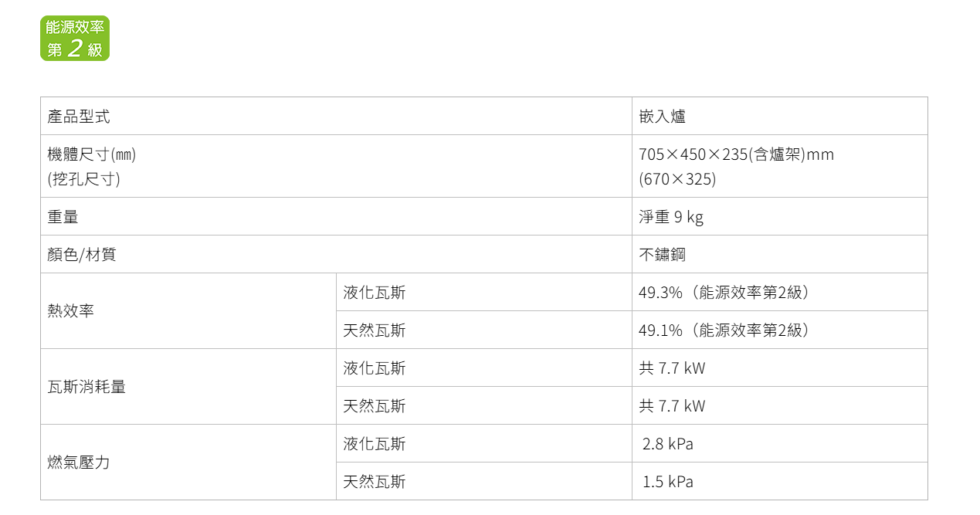Select the 燃氣壓力 category cell
The width and height of the screenshot is (980, 515).
[188, 462]
